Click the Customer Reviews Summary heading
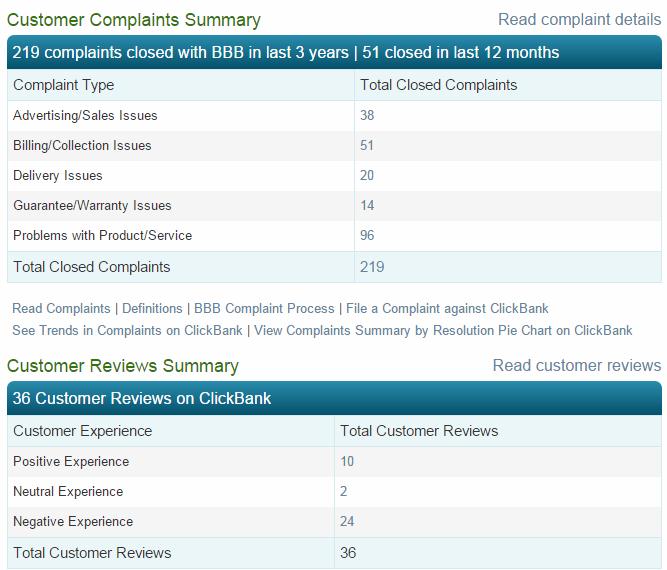Image resolution: width=667 pixels, height=570 pixels. click(x=123, y=366)
